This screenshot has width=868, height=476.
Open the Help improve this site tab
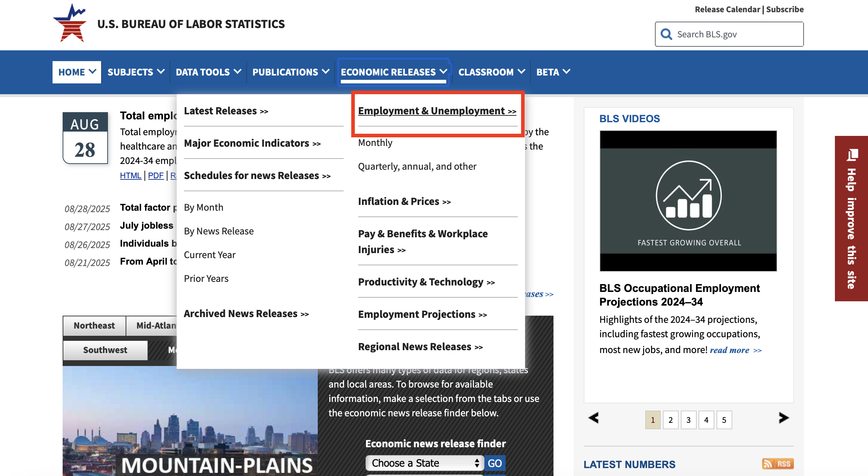coord(851,218)
